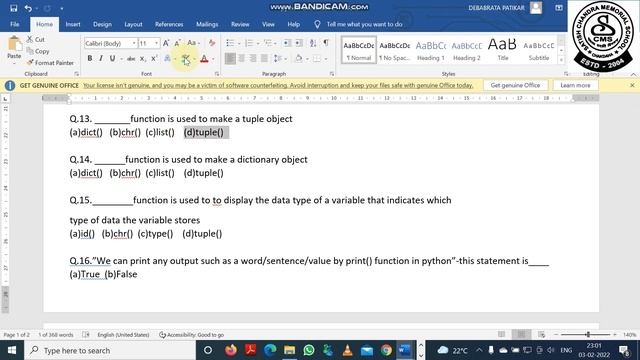Apply the Heading 1 style
This screenshot has height=360, width=640.
[431, 51]
